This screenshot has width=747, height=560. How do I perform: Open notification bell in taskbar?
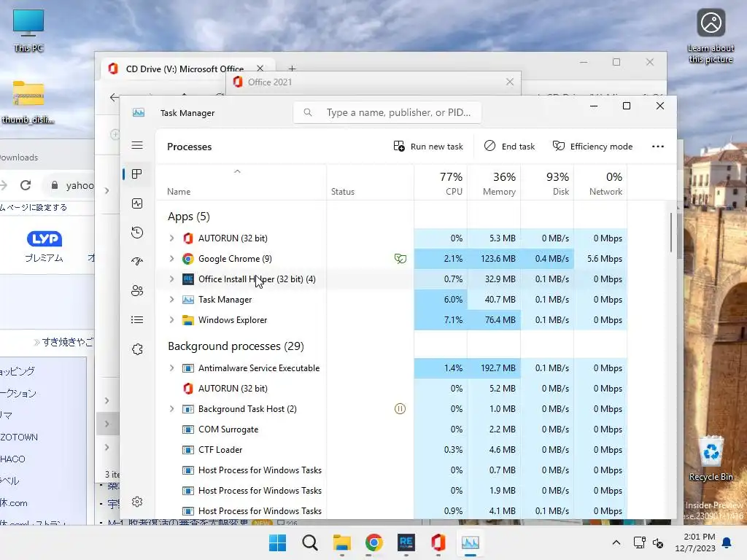(727, 542)
